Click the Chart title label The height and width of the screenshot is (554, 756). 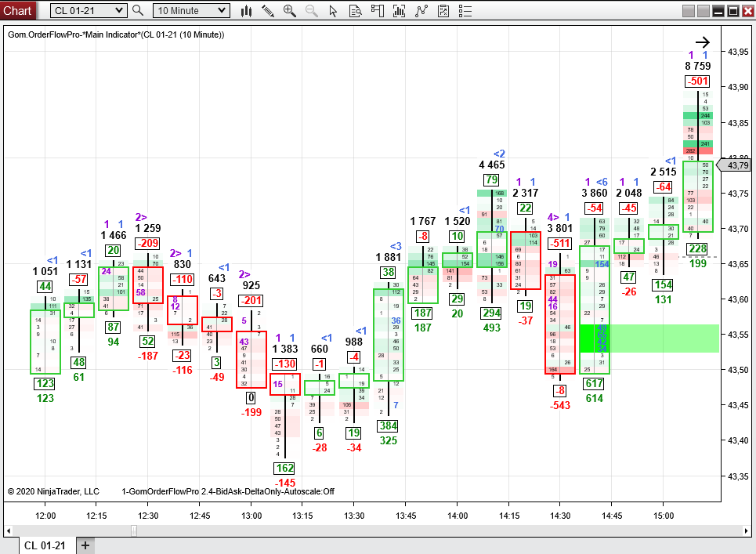click(17, 11)
